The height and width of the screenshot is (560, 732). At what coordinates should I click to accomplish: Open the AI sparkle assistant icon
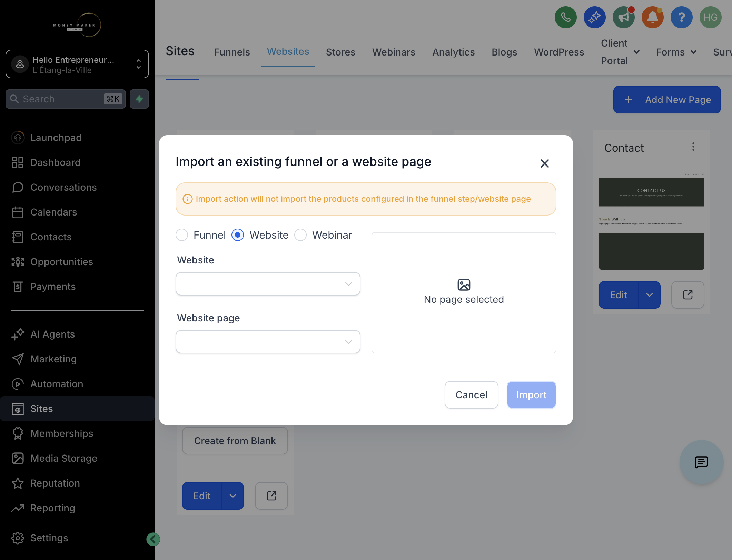(x=595, y=17)
